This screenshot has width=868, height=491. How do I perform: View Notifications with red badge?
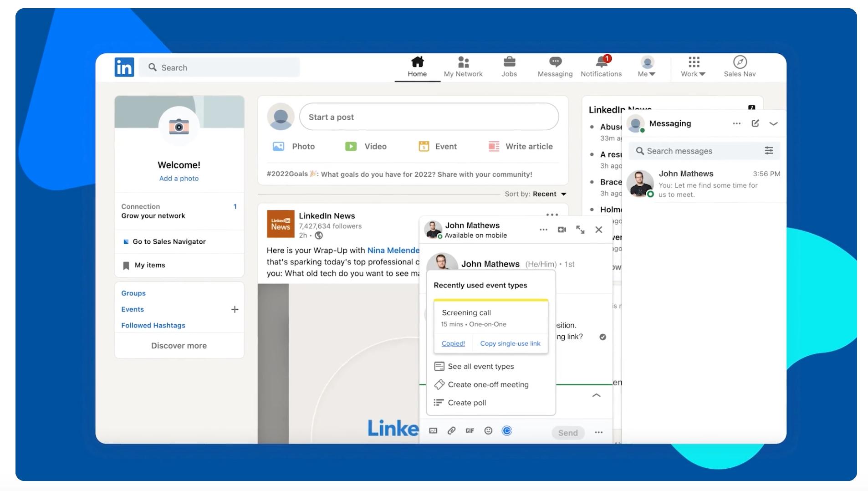pos(601,66)
